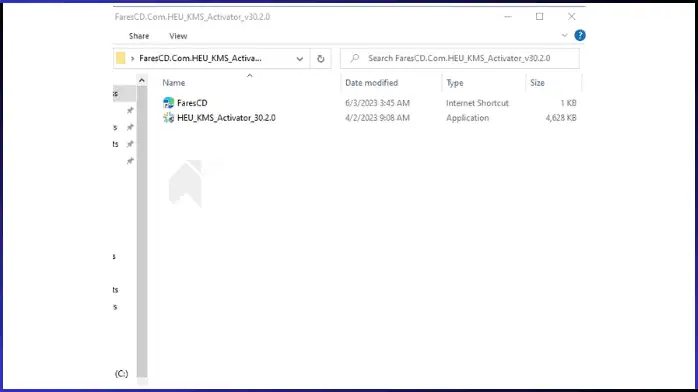Sort files by the Size column
698x392 pixels.
pos(537,83)
